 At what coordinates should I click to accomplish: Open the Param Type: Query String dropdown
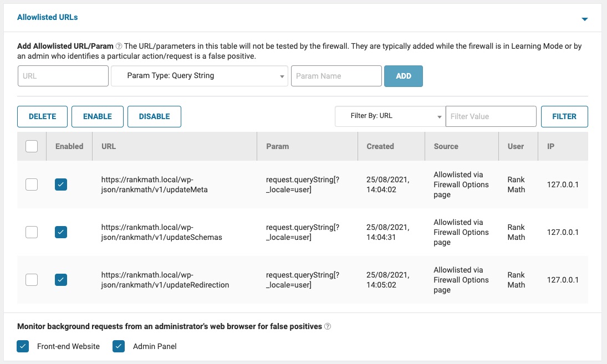coord(200,76)
